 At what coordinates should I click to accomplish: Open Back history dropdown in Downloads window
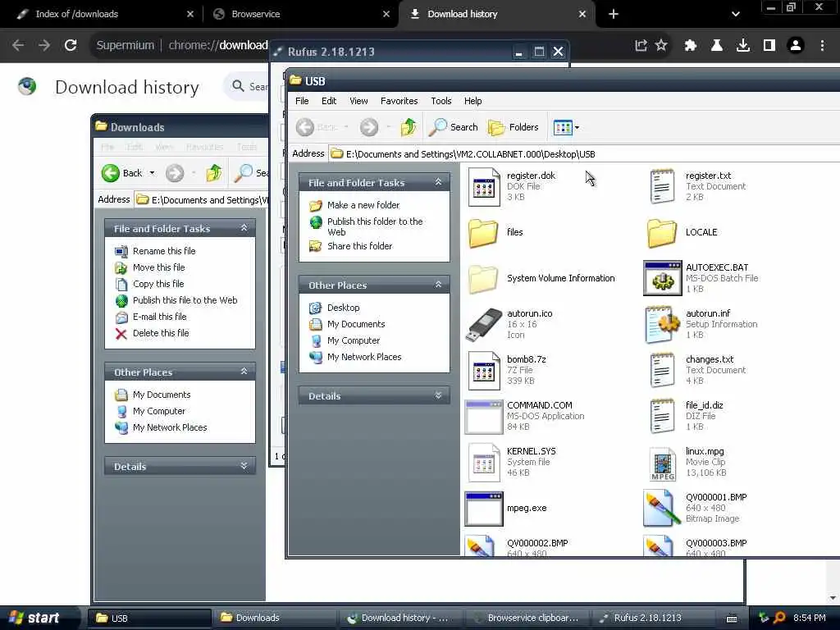click(152, 172)
